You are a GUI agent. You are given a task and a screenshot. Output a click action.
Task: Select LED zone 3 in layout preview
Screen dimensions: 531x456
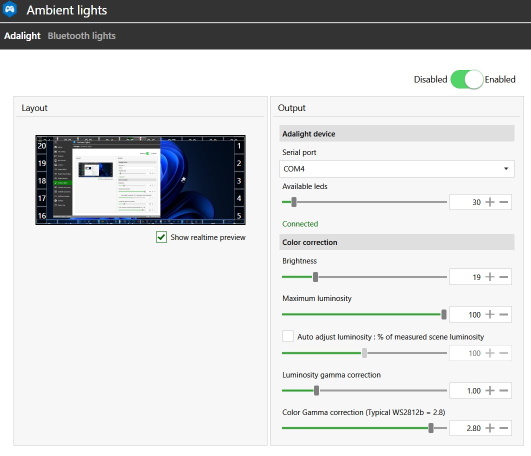click(239, 181)
